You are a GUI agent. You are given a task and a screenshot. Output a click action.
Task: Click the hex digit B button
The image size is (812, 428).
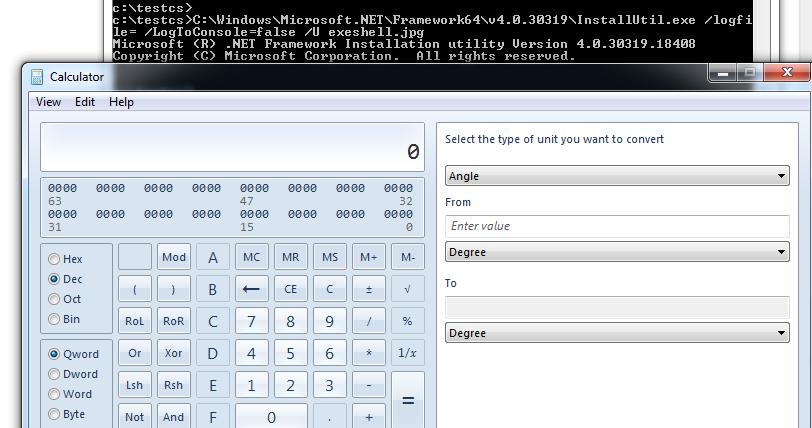click(x=213, y=289)
